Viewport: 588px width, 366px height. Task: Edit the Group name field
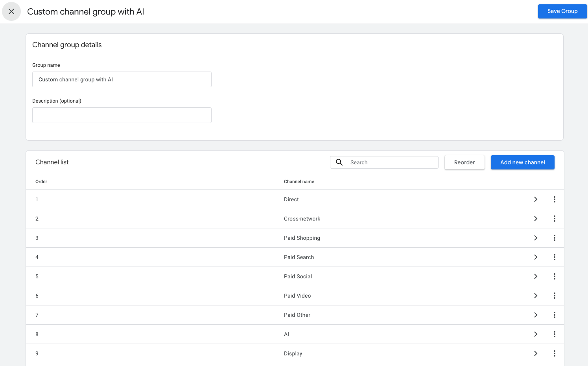coord(122,79)
